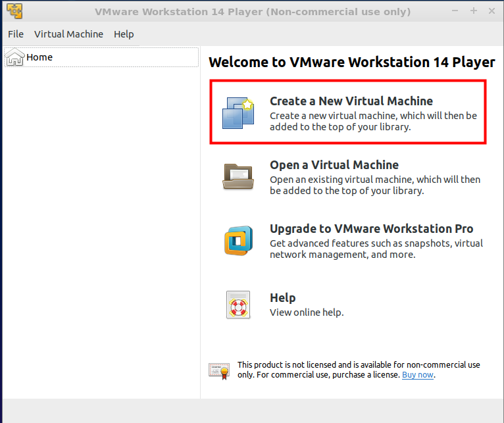Open the File menu

[x=16, y=34]
